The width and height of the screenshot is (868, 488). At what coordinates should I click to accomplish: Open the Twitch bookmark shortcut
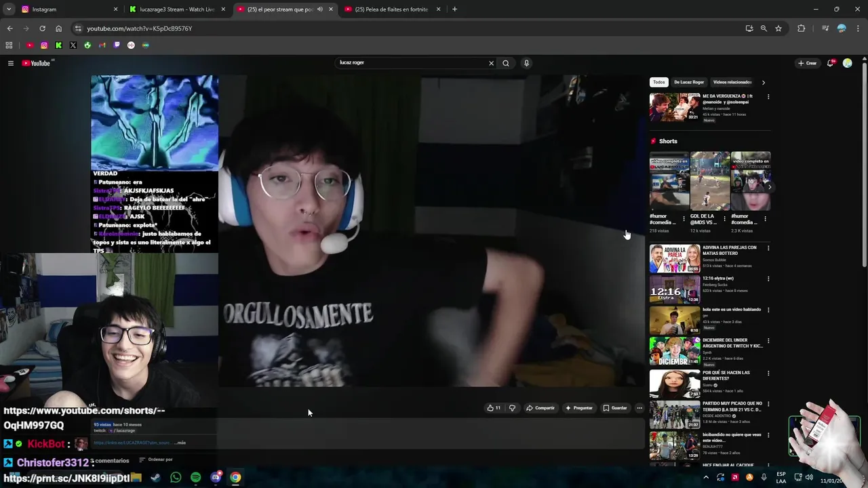coord(117,45)
